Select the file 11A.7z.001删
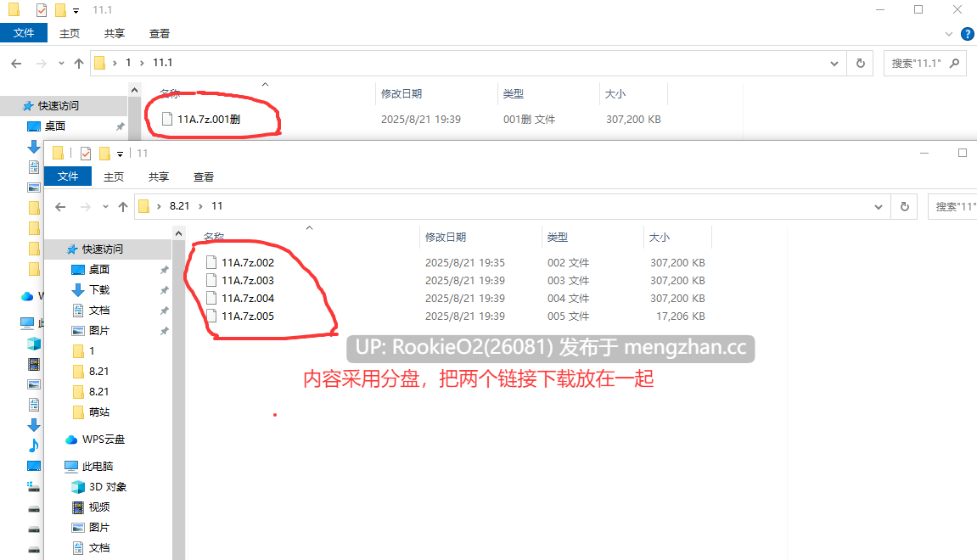This screenshot has width=977, height=560. 209,119
